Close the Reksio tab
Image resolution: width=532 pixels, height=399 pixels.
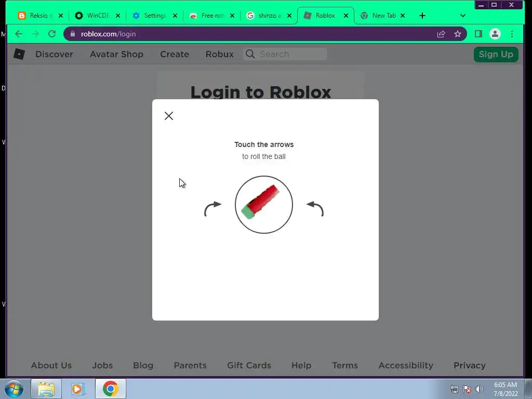[61, 16]
